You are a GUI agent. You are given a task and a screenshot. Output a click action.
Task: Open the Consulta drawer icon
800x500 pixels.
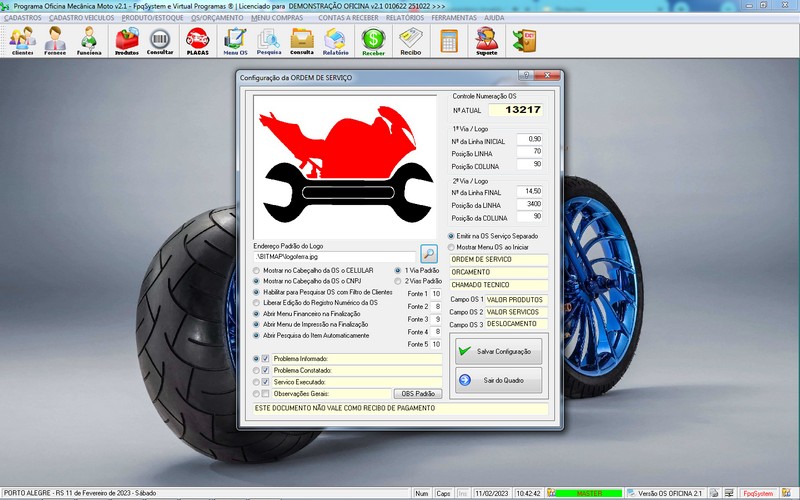(x=302, y=41)
